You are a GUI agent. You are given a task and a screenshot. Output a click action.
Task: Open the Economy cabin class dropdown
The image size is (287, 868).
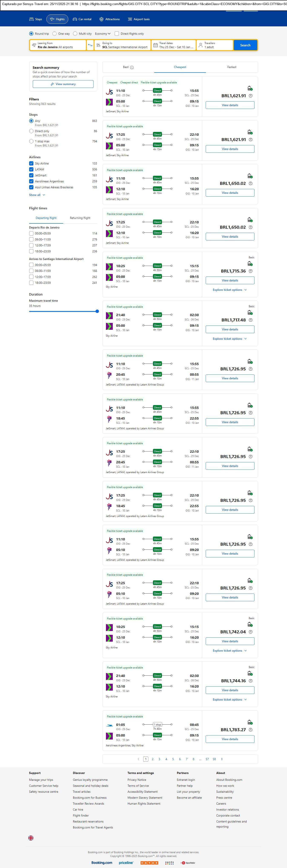[103, 34]
